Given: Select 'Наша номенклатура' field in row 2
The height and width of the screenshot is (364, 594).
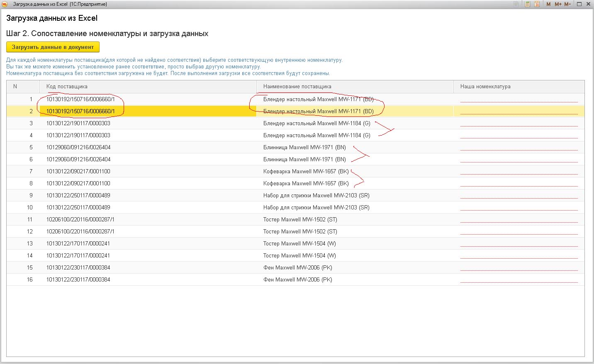Looking at the screenshot, I should pyautogui.click(x=519, y=111).
